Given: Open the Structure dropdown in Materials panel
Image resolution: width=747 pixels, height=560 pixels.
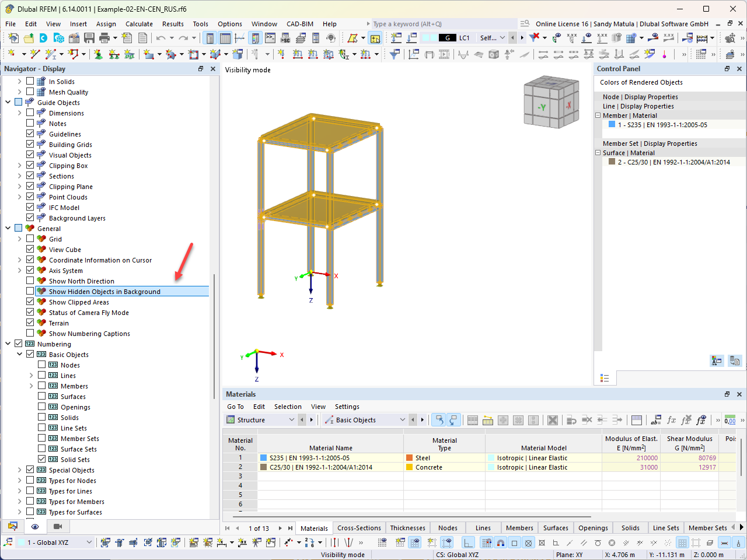Looking at the screenshot, I should (x=260, y=420).
